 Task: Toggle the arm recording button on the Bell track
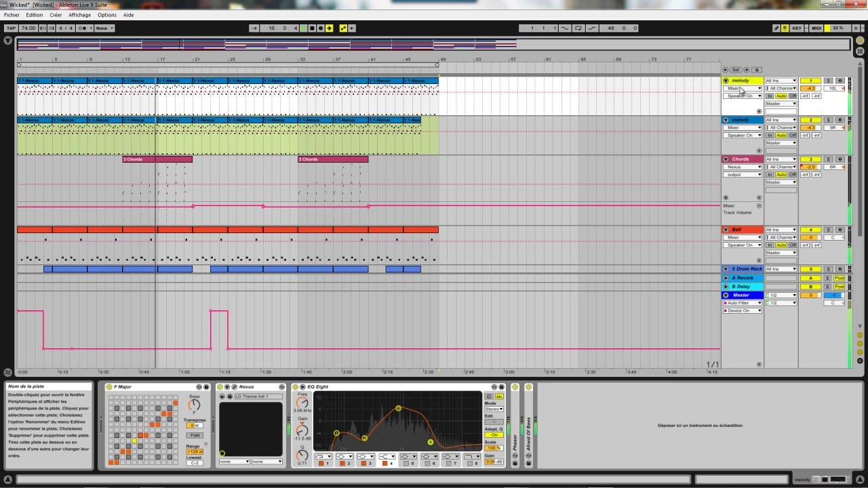(840, 230)
